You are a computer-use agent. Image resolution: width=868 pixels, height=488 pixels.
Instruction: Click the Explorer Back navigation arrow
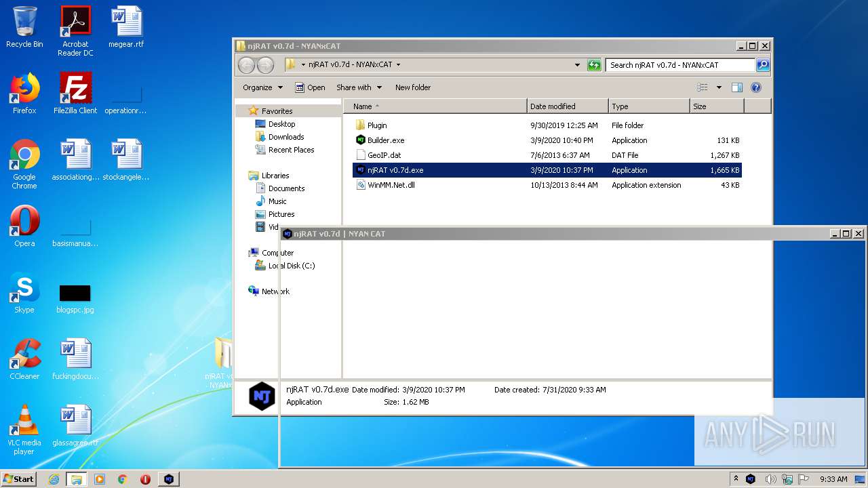(246, 65)
